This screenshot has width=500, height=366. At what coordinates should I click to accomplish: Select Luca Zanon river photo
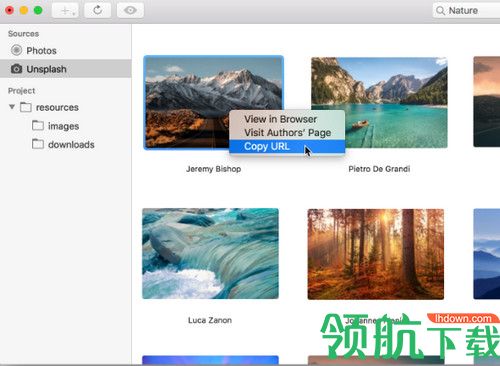(x=210, y=253)
